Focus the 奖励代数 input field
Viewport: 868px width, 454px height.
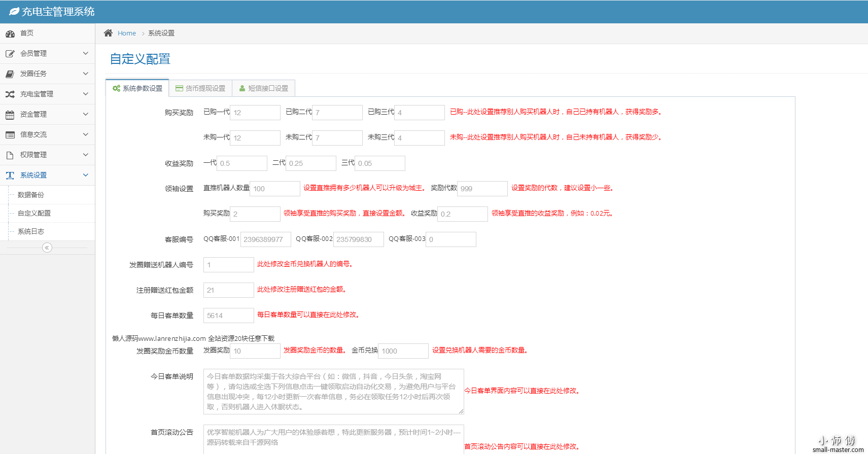482,189
